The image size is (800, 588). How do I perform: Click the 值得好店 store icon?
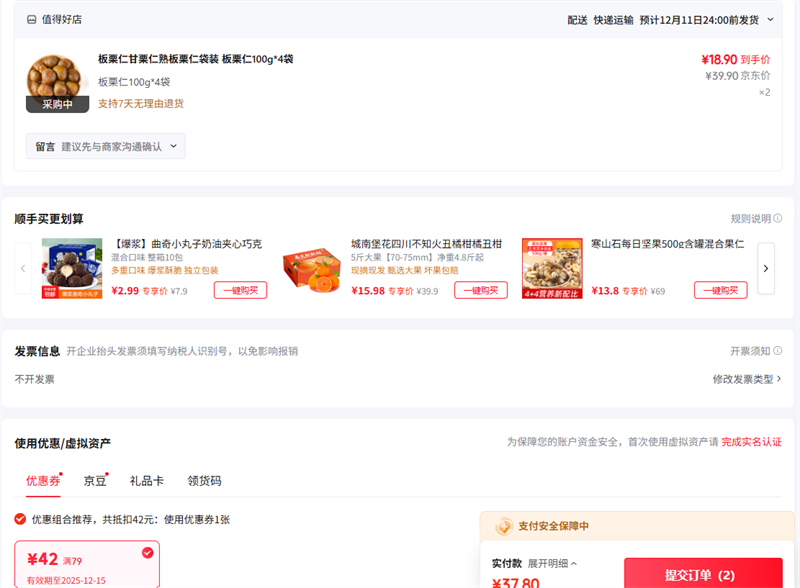click(x=32, y=19)
